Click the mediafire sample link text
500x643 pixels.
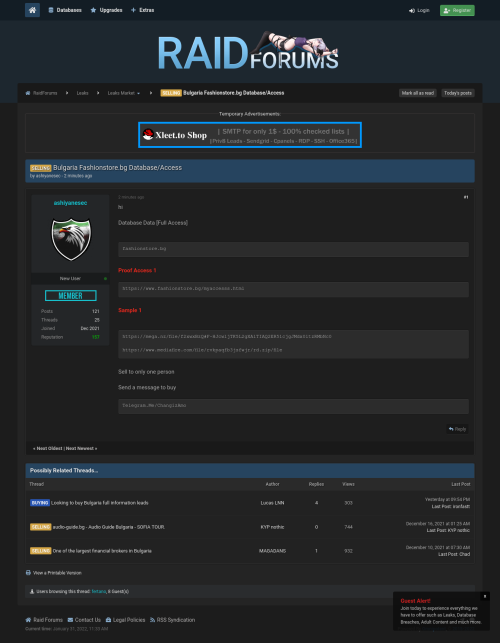[202, 350]
